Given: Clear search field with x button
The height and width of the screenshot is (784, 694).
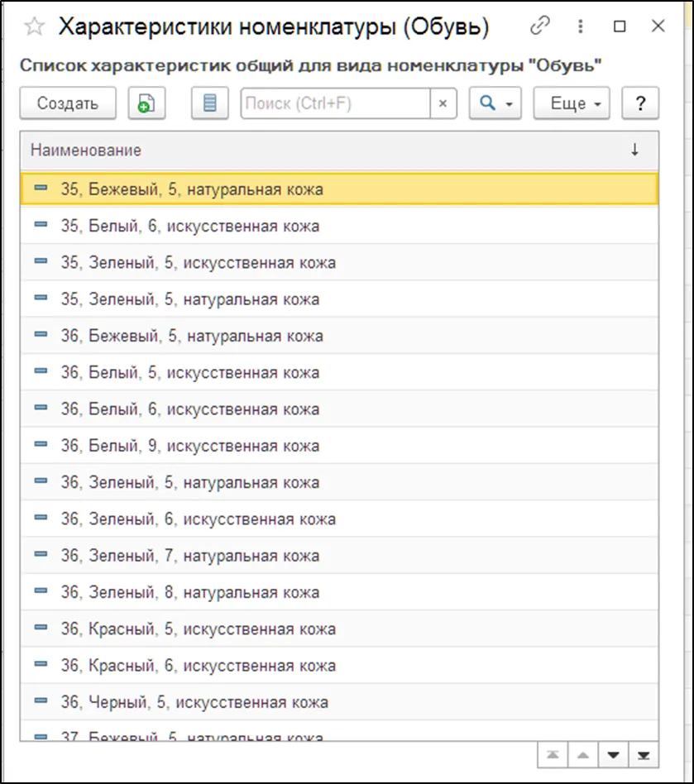Looking at the screenshot, I should 443,103.
